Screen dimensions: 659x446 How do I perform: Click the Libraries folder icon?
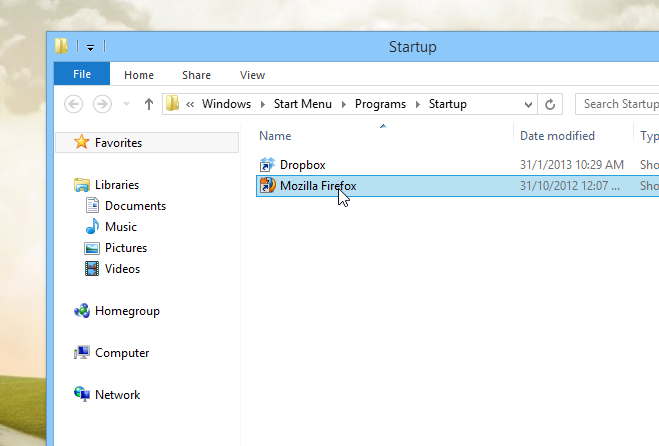click(82, 185)
